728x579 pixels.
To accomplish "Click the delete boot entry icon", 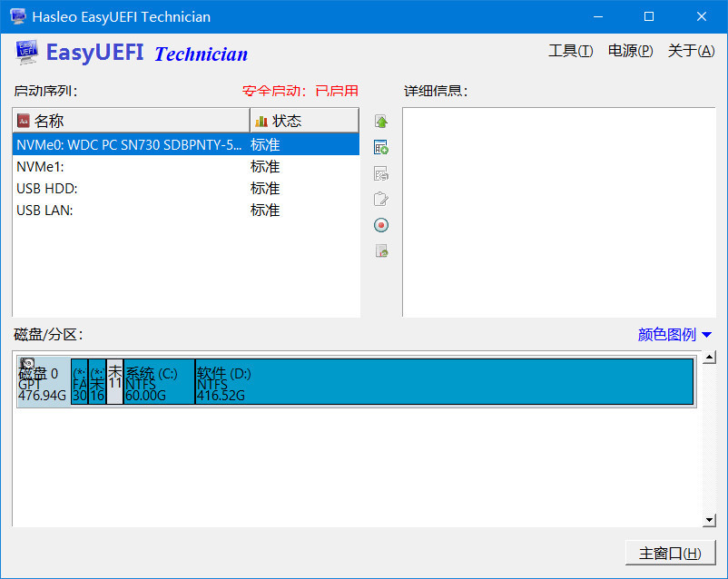I will coord(381,173).
